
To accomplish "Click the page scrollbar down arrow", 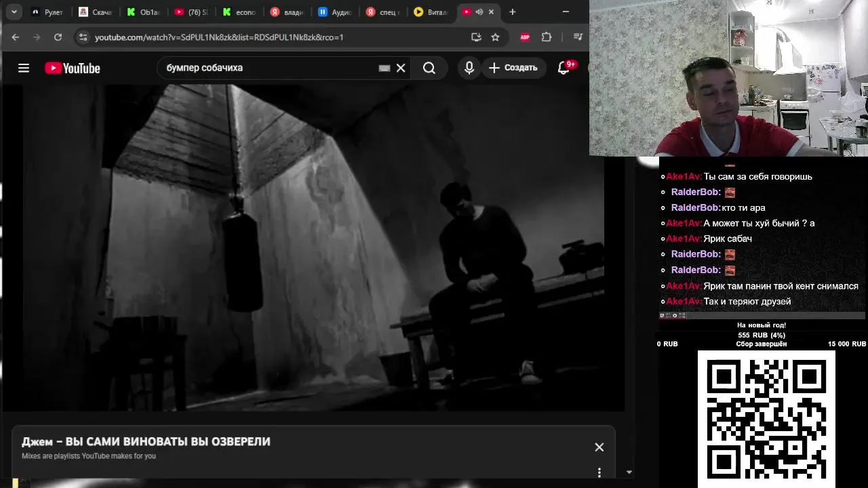I will (x=629, y=472).
